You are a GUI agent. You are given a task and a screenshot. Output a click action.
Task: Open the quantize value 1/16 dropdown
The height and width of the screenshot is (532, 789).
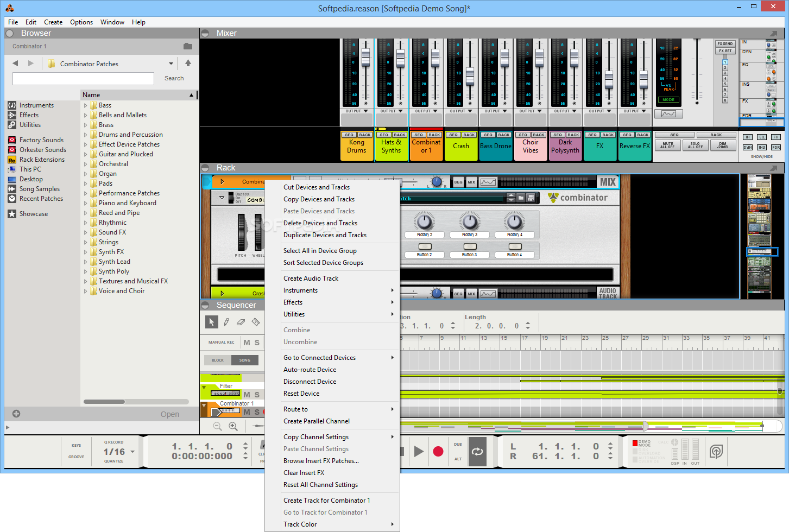pyautogui.click(x=132, y=452)
